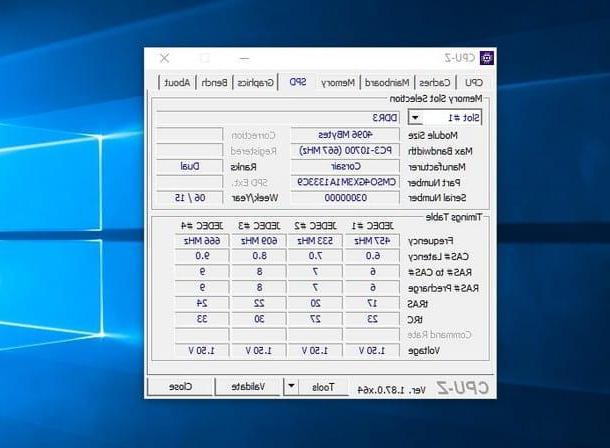This screenshot has width=610, height=448.
Task: Minimize the CPU-Z window
Action: point(244,58)
